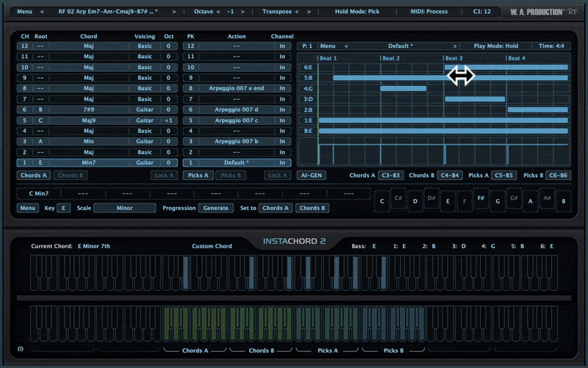Switch to the Picks A tab

(198, 176)
